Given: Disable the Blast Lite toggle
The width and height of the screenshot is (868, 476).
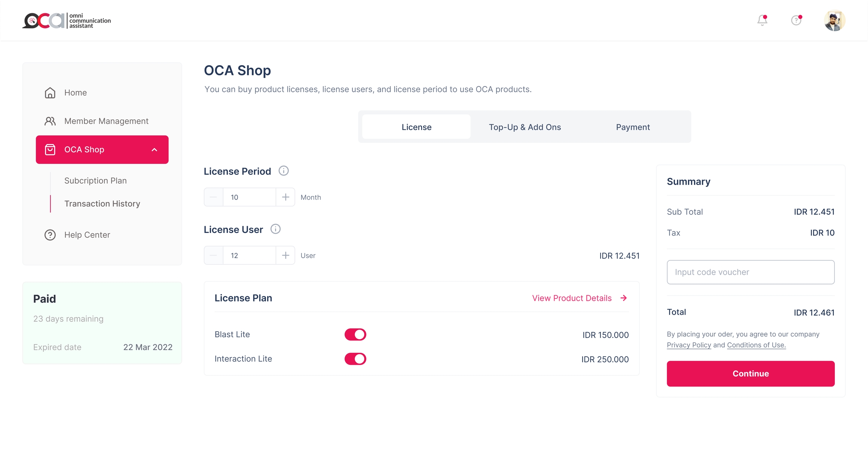Looking at the screenshot, I should [x=355, y=334].
